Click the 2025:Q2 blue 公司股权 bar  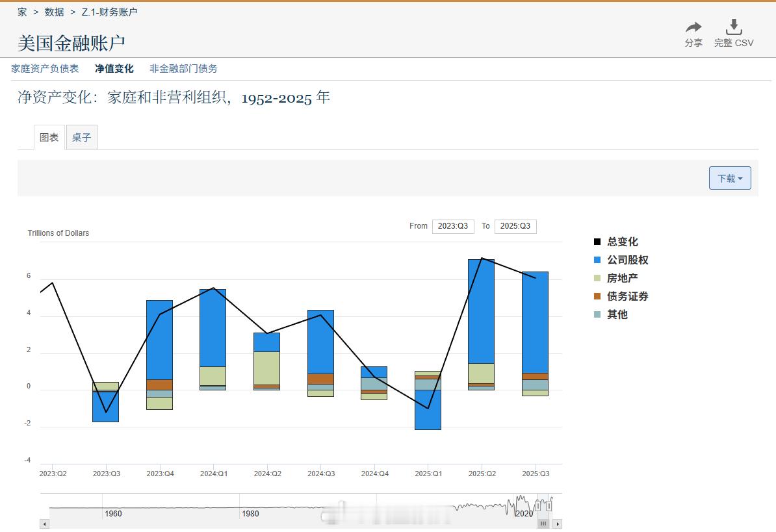(481, 312)
